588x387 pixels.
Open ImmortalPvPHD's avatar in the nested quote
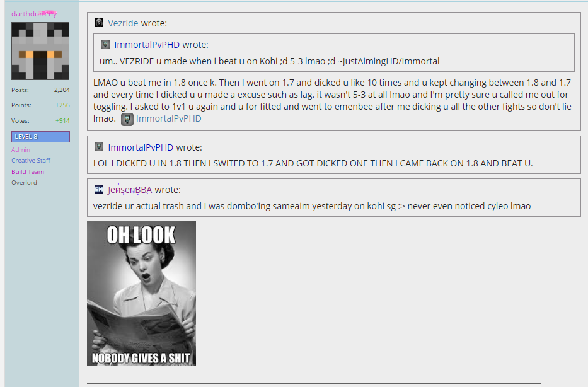(x=105, y=45)
